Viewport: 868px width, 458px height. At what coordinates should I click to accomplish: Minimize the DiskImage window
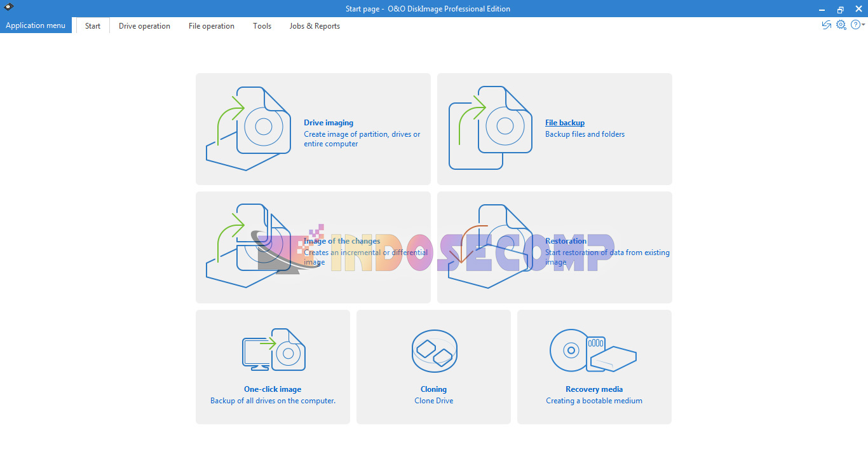(x=823, y=9)
